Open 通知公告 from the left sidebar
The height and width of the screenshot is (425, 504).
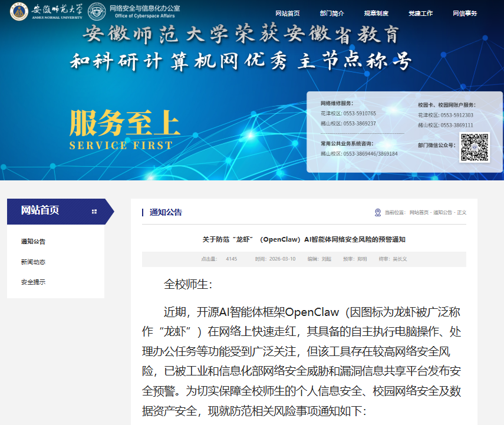(x=33, y=240)
